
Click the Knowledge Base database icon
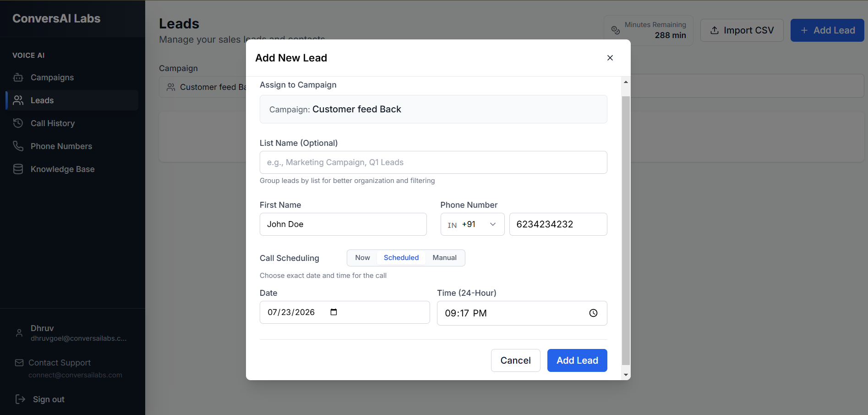[x=18, y=169]
